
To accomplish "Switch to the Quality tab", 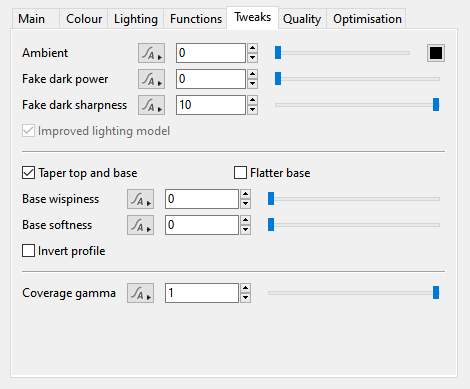I will click(x=302, y=19).
